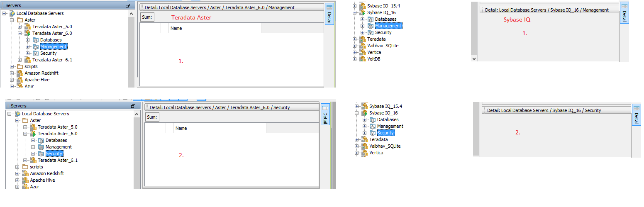Expand the VoltDB node
Screen dimensions: 644x207
[x=355, y=59]
